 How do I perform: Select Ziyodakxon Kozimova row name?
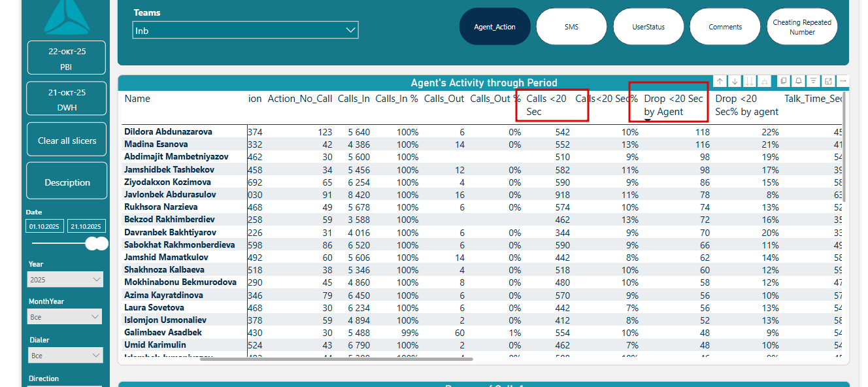(167, 182)
